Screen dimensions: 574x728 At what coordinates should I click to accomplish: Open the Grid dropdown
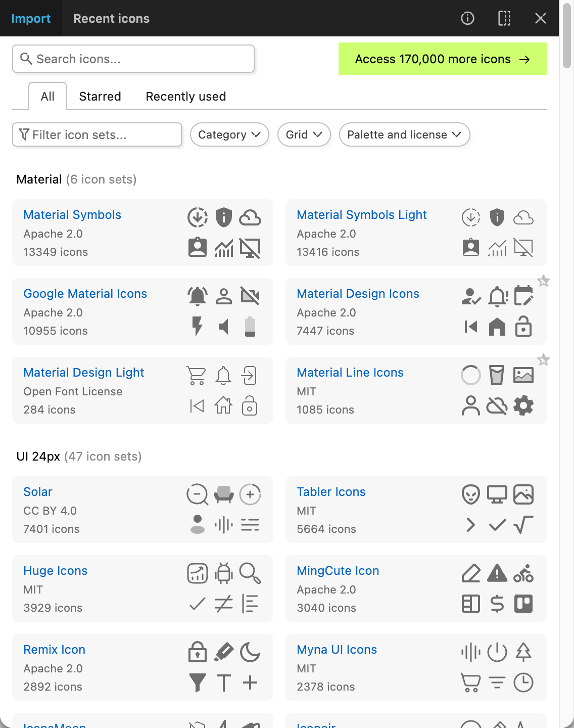click(304, 134)
